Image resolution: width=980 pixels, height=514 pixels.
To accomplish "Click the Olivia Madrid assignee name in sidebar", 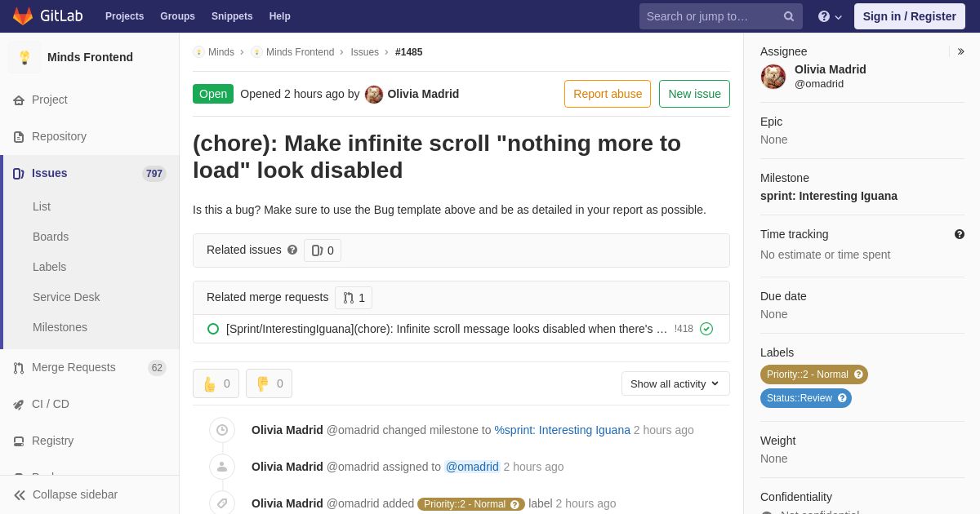I will (831, 69).
